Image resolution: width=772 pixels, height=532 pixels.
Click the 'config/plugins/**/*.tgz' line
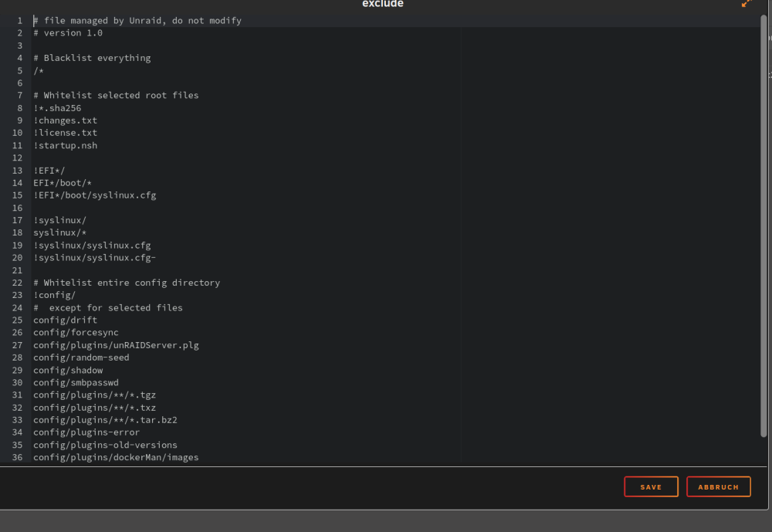pyautogui.click(x=95, y=395)
